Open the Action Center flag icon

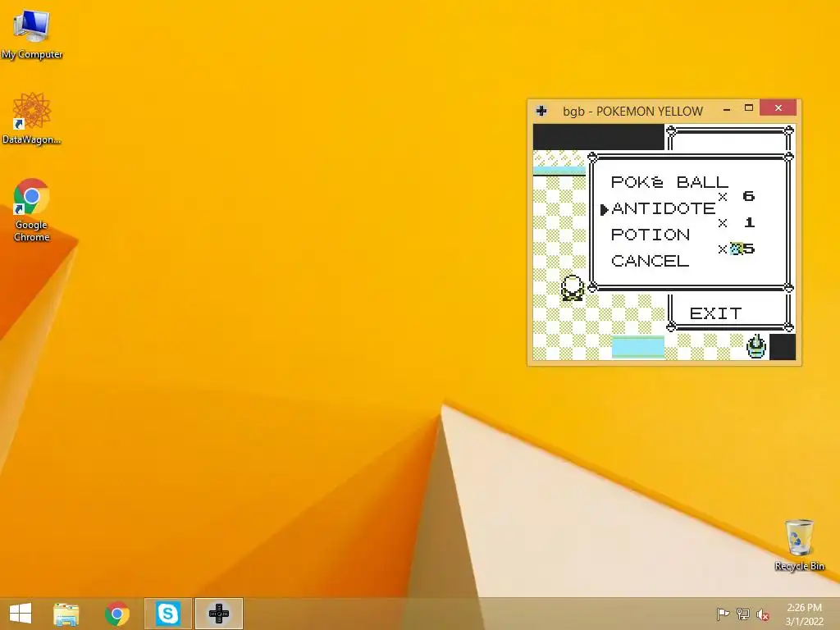click(x=723, y=614)
